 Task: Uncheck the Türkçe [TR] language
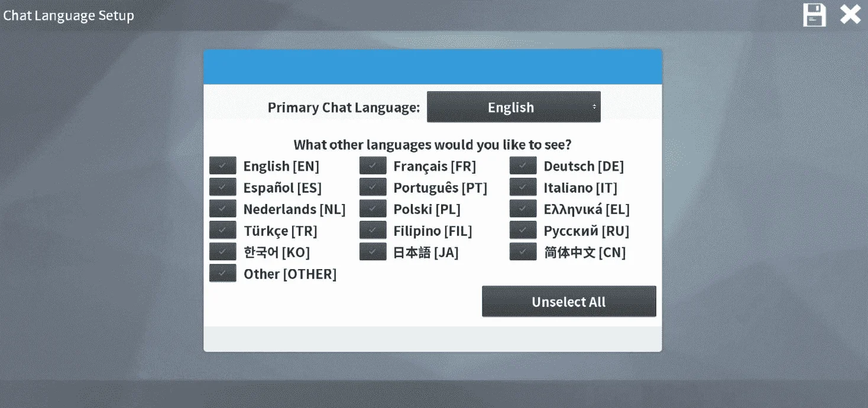coord(223,230)
